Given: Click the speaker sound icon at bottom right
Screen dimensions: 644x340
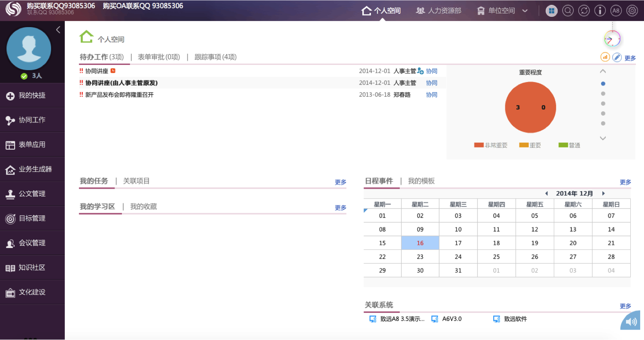Looking at the screenshot, I should (x=631, y=322).
